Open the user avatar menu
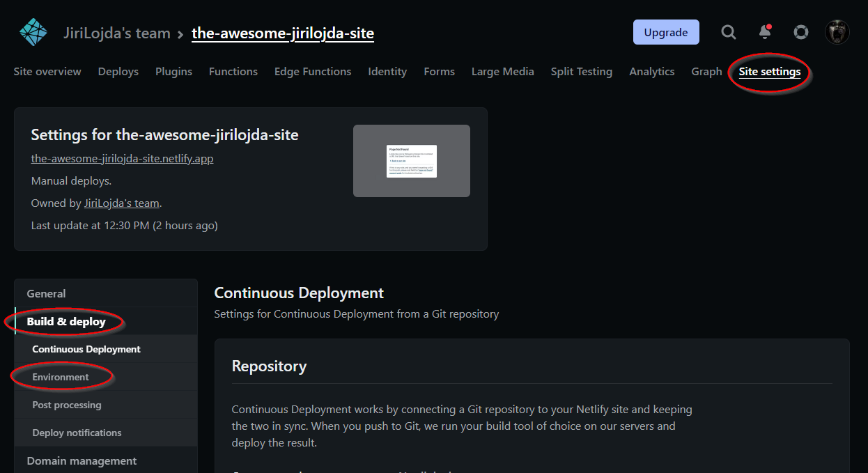This screenshot has width=868, height=473. tap(837, 32)
